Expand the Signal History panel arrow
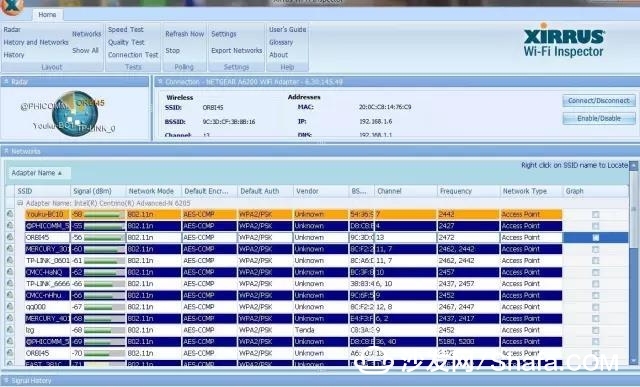The height and width of the screenshot is (387, 640). [x=6, y=380]
